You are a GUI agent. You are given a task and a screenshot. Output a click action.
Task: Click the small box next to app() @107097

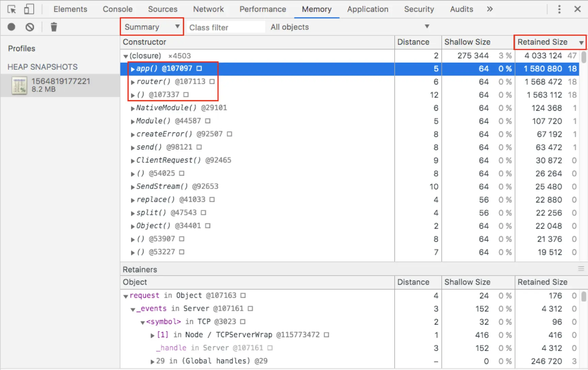(x=200, y=69)
